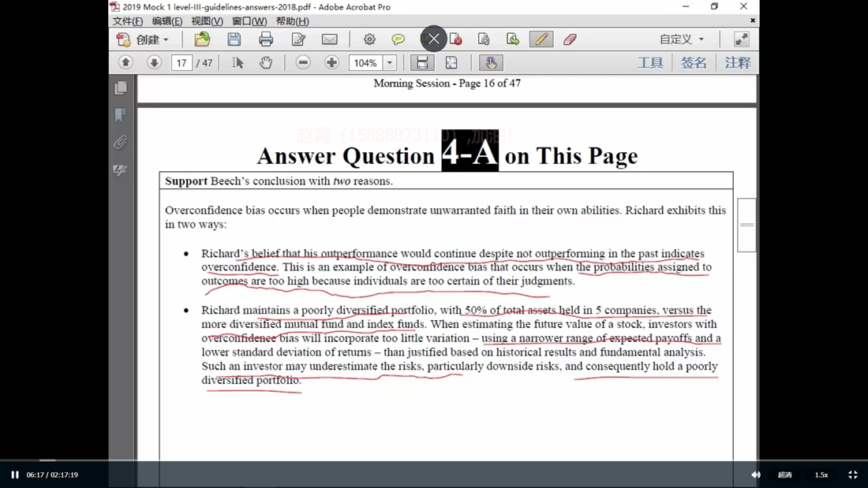Screen dimensions: 868x488
Task: Zoom out with minus button
Action: (303, 62)
